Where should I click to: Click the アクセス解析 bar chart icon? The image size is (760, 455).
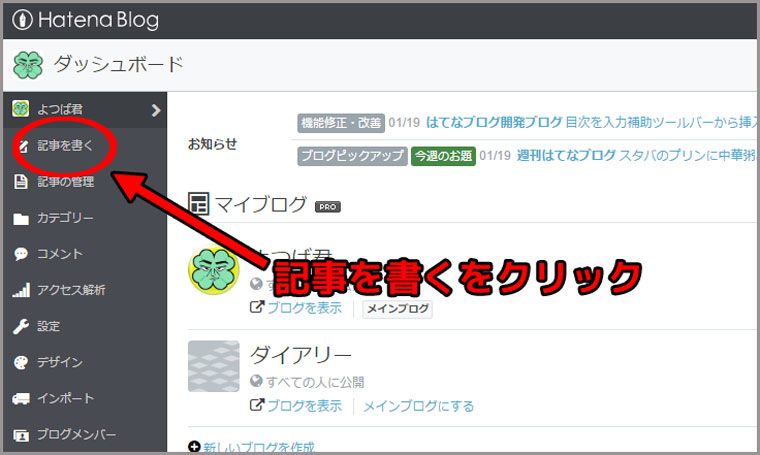click(x=21, y=290)
